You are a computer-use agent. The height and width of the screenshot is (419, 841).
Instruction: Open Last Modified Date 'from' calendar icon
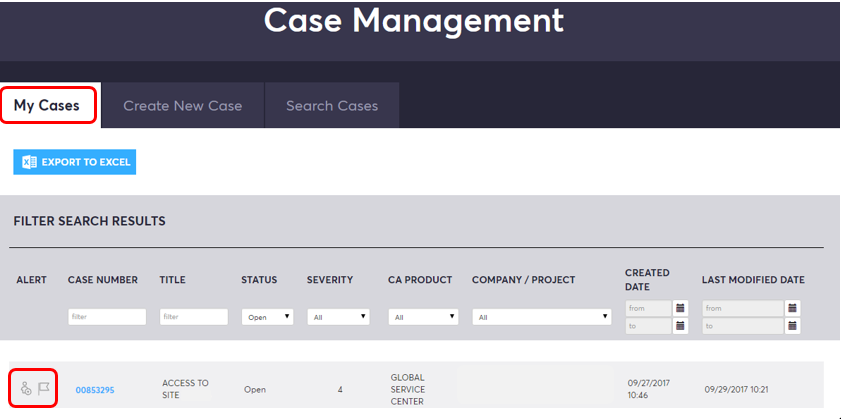coord(793,308)
